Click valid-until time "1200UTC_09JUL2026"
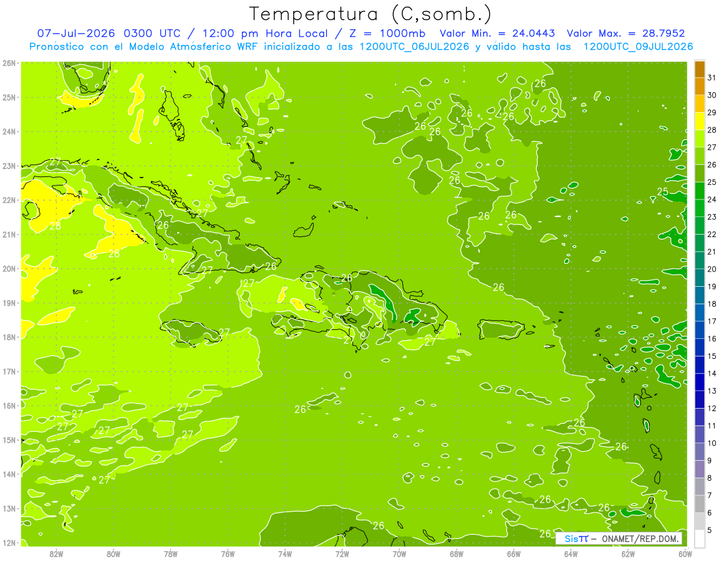The image size is (728, 562). tap(638, 47)
